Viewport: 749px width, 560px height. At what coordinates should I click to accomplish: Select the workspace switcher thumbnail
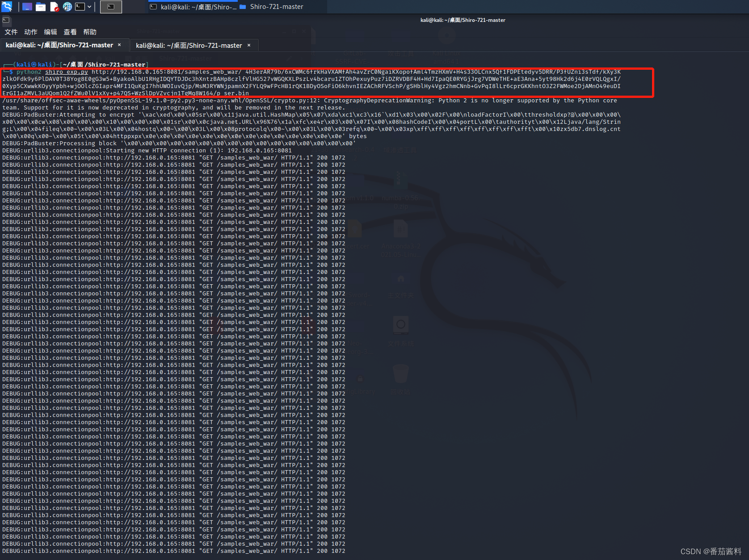(x=111, y=7)
